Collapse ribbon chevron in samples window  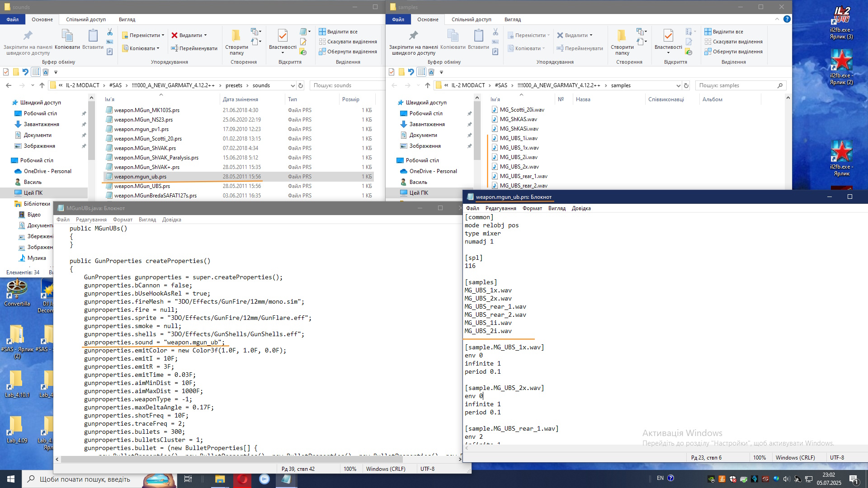click(x=777, y=19)
